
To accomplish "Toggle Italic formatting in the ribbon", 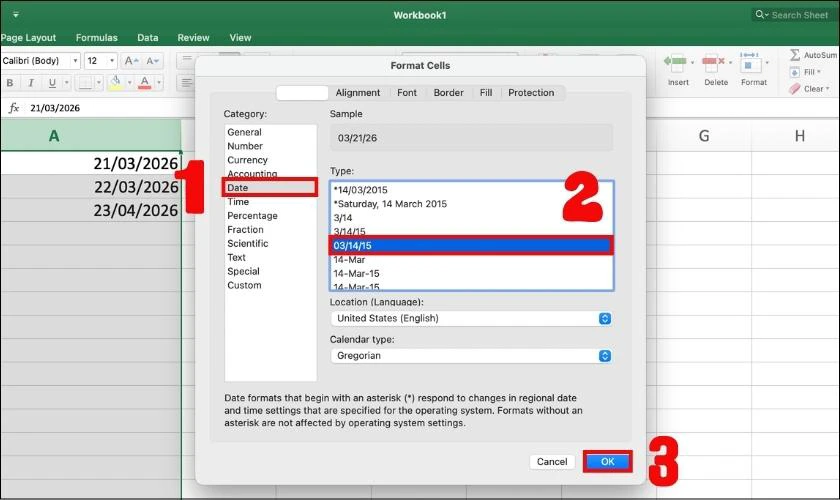I will [31, 83].
